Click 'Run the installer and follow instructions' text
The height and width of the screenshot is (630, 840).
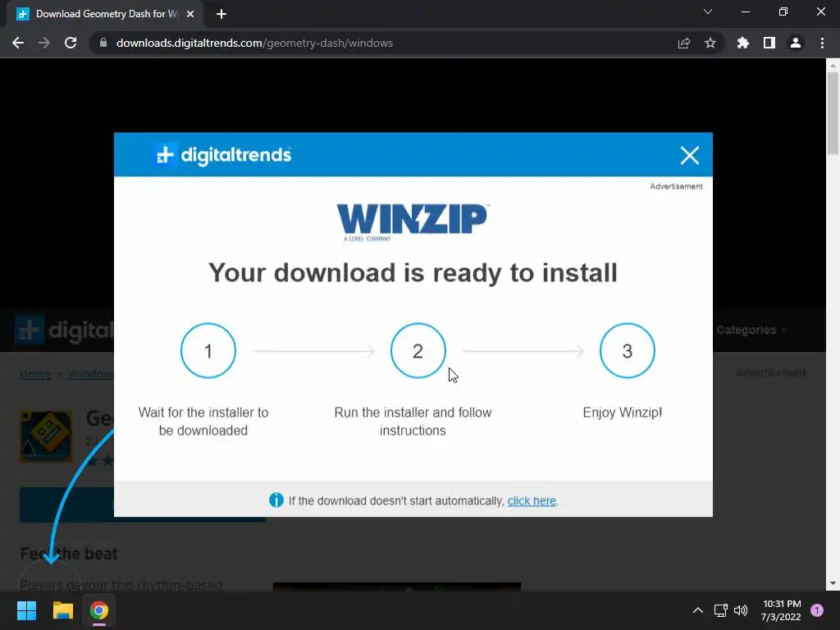point(413,421)
